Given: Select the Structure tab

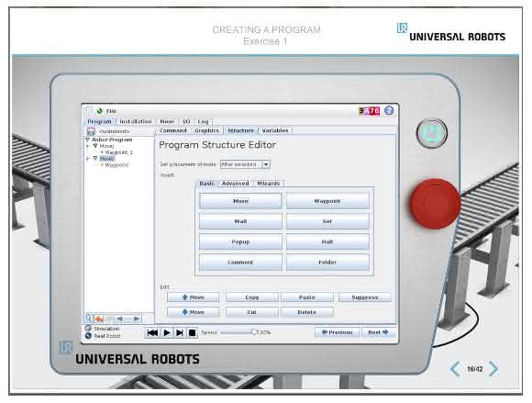Looking at the screenshot, I should pos(240,130).
